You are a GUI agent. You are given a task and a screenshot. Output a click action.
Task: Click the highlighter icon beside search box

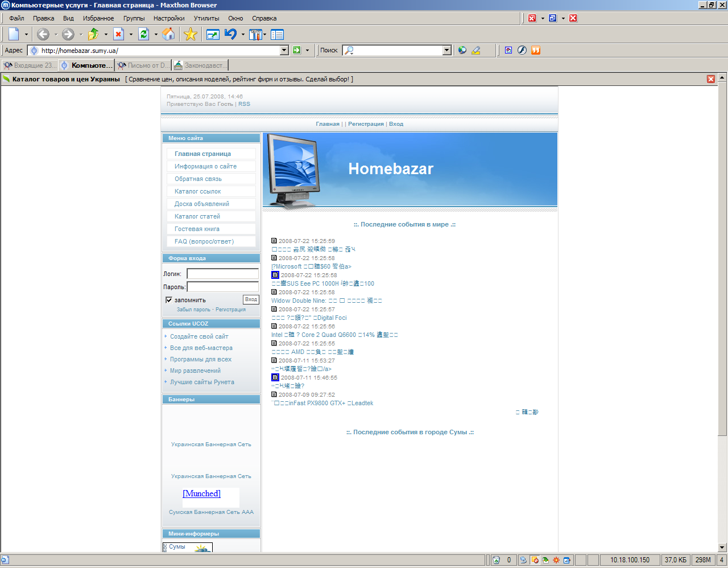(476, 50)
